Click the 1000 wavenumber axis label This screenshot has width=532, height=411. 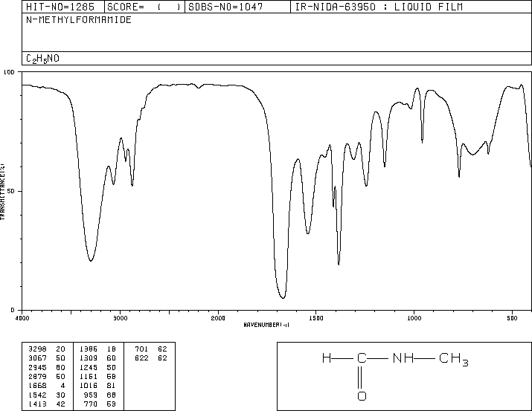pos(414,318)
